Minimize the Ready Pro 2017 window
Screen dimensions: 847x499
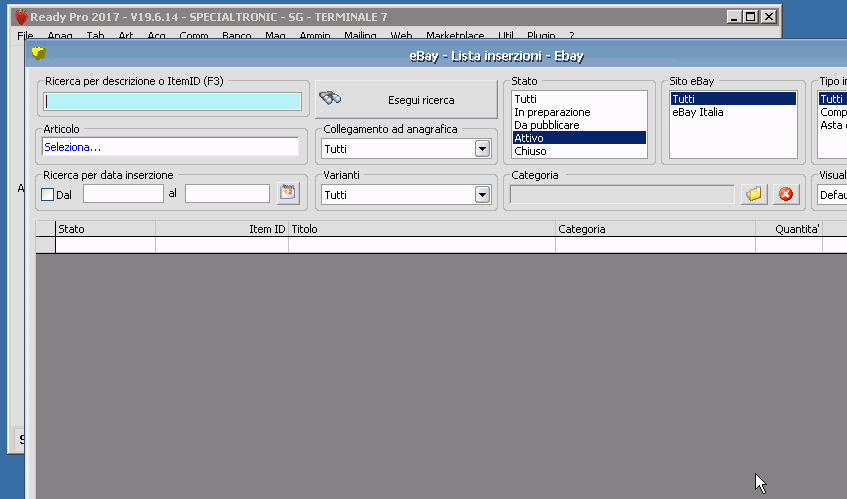733,17
